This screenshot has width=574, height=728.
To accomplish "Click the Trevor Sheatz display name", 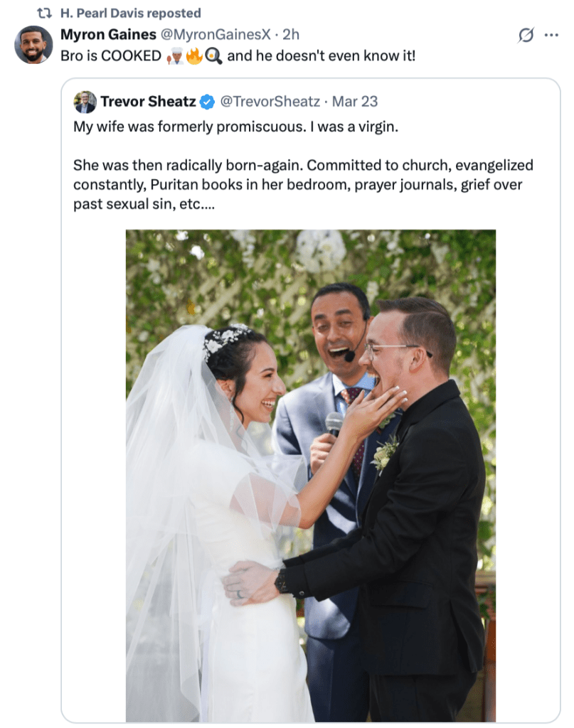I will 148,101.
